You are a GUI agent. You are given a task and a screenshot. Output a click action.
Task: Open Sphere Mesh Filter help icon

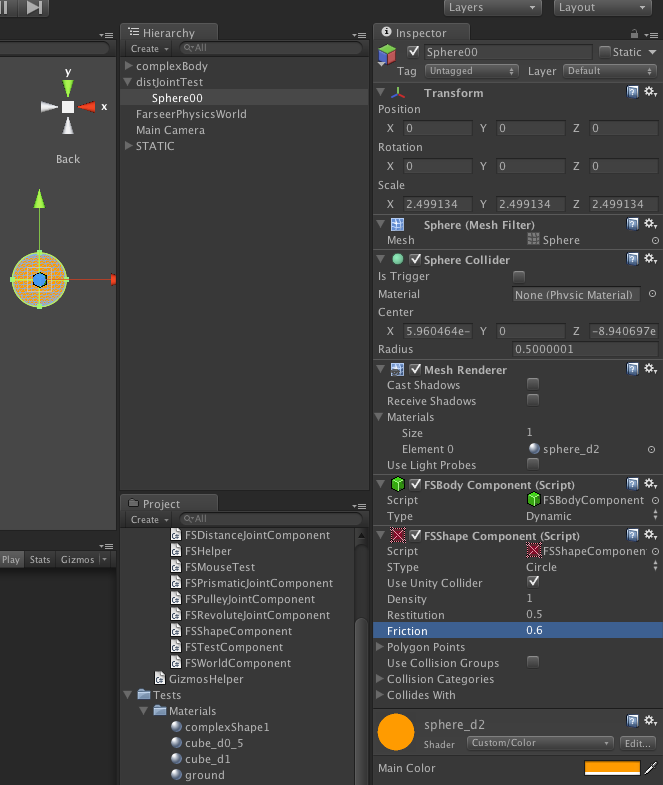point(632,224)
